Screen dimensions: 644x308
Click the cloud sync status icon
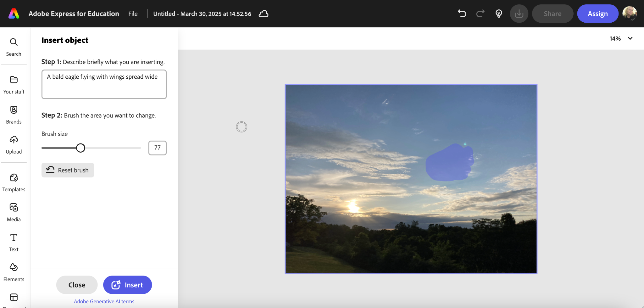(263, 14)
